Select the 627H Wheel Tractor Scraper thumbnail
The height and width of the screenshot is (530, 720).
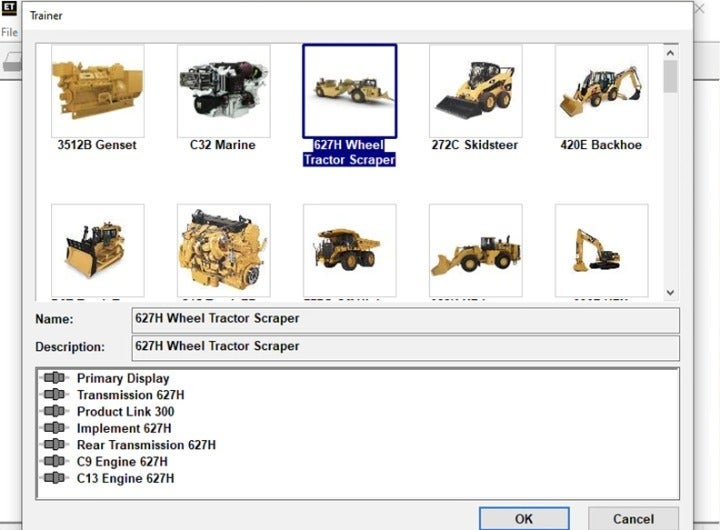[349, 91]
